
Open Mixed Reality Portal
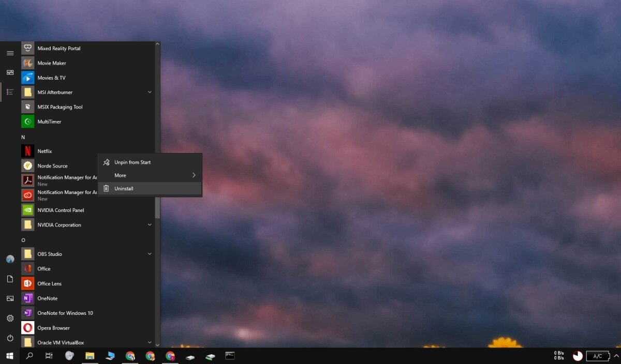pyautogui.click(x=58, y=48)
